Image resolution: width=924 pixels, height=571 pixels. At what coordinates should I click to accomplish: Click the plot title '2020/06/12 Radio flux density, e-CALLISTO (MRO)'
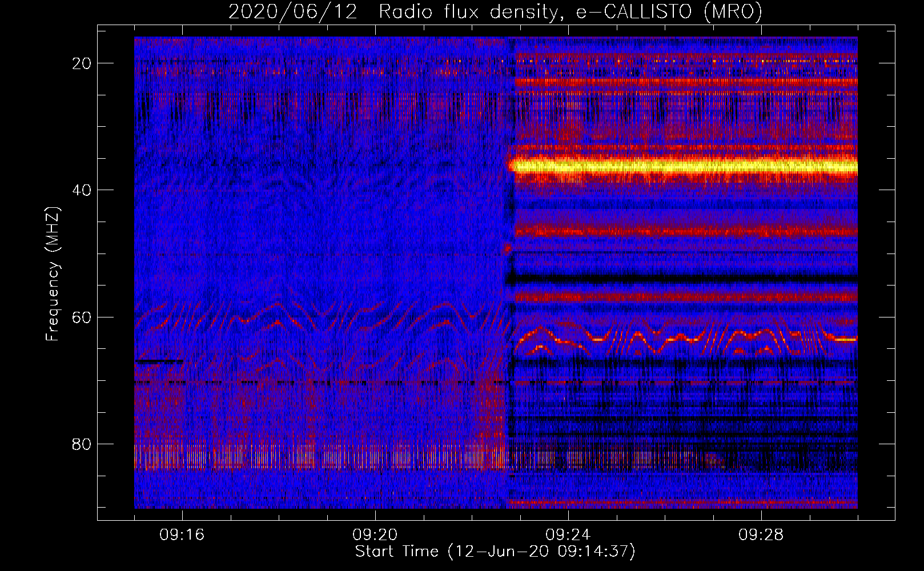pyautogui.click(x=495, y=11)
